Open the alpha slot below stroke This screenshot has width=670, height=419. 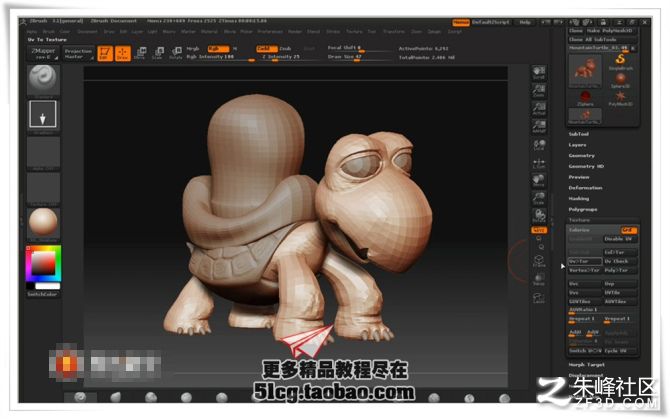tap(43, 153)
